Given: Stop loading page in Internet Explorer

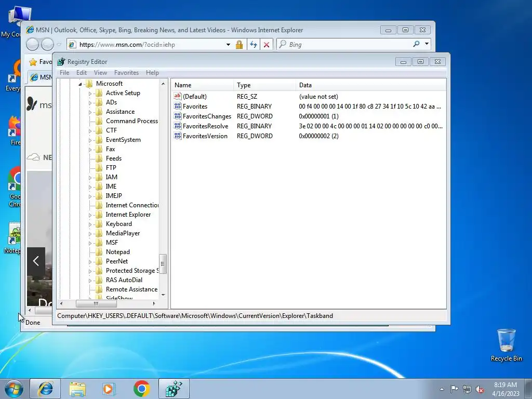Looking at the screenshot, I should click(x=267, y=45).
